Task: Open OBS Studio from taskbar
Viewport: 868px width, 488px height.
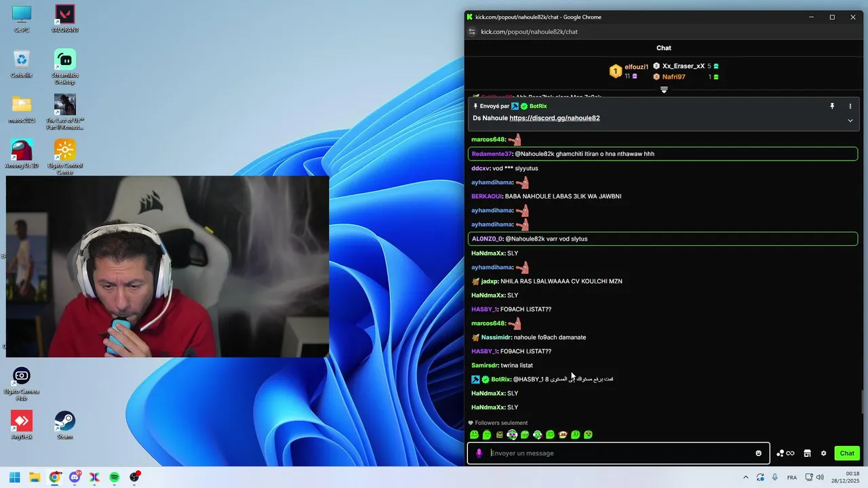Action: point(134,477)
